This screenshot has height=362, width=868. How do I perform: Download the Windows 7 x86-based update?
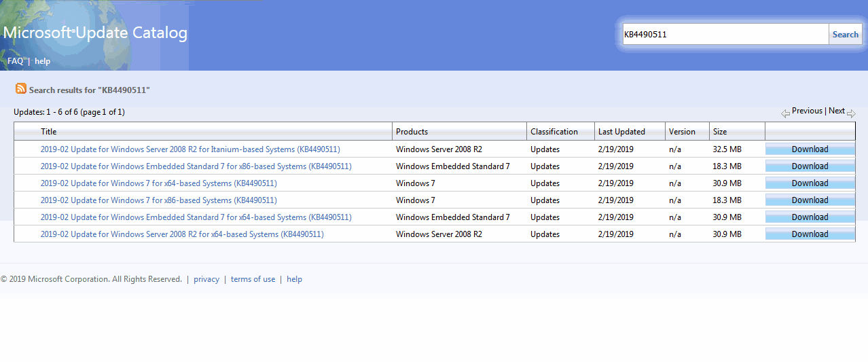tap(810, 200)
